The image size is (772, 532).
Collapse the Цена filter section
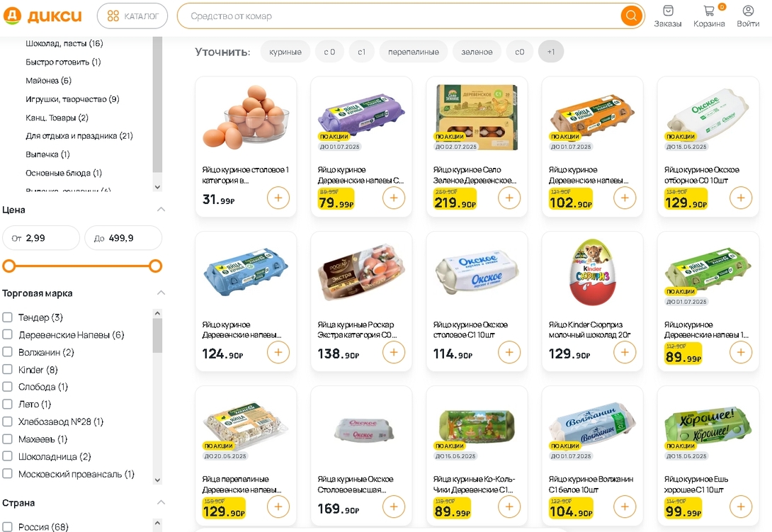tap(161, 210)
